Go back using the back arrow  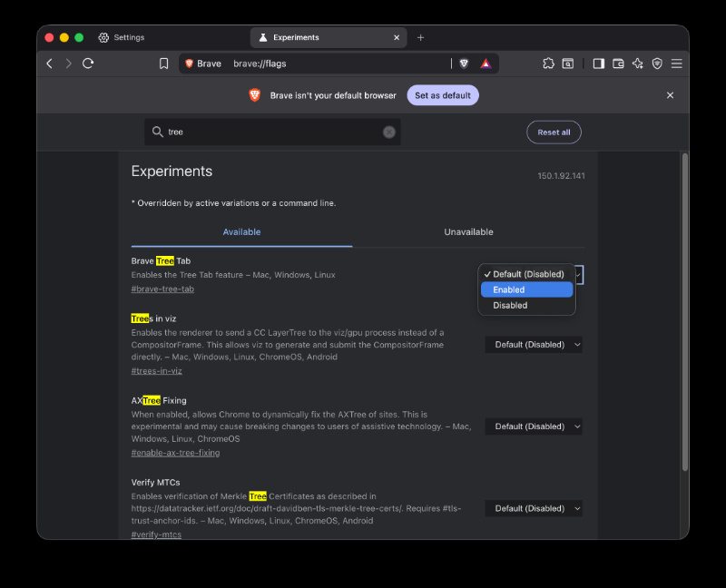pos(50,64)
